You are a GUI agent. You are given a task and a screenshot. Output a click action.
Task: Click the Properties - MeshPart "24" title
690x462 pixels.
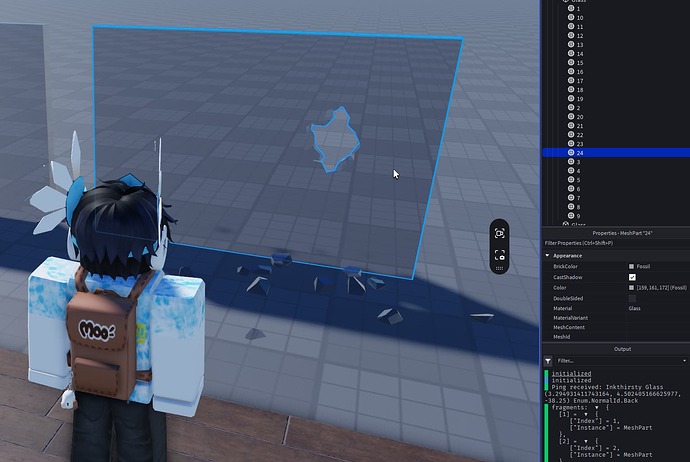tap(622, 233)
